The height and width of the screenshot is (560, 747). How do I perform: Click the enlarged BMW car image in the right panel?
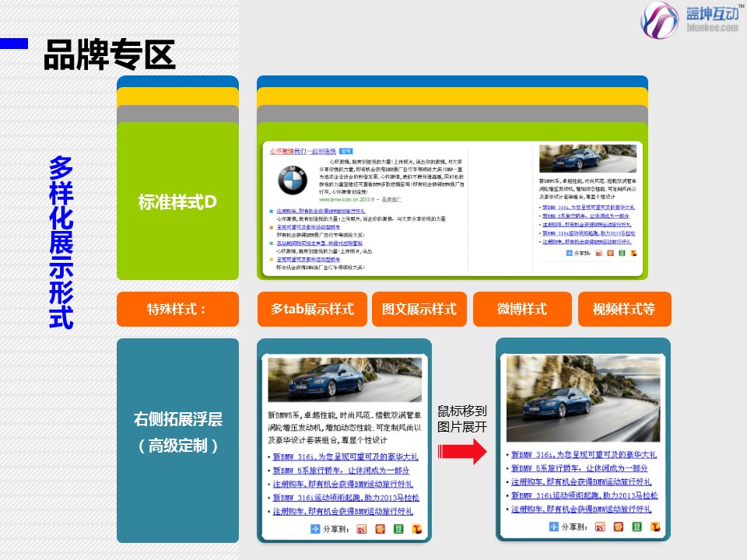coord(583,397)
